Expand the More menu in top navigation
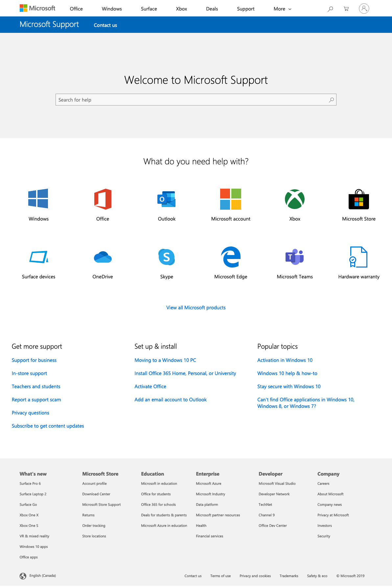 [282, 9]
